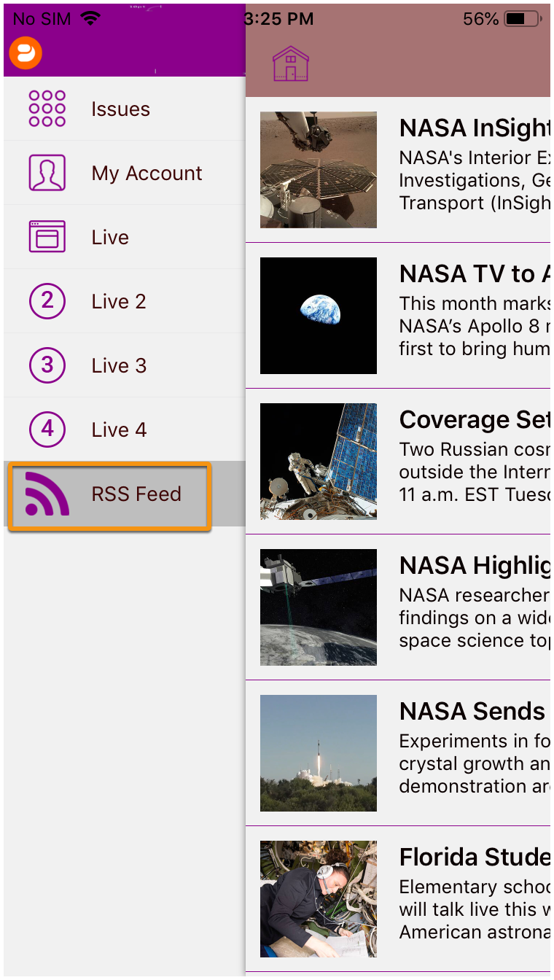Screen dimensions: 554x980
Task: Open the NASA InSight article thumbnail
Action: click(319, 170)
